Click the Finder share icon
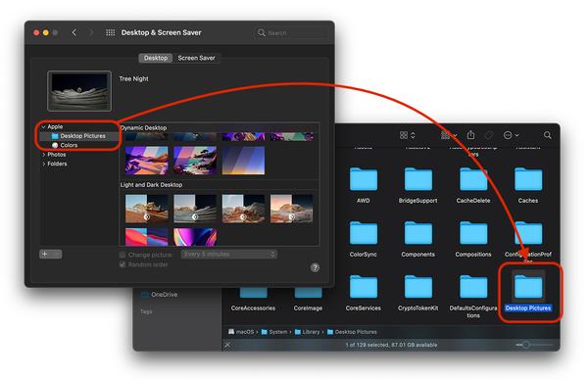588x380 pixels. point(470,135)
